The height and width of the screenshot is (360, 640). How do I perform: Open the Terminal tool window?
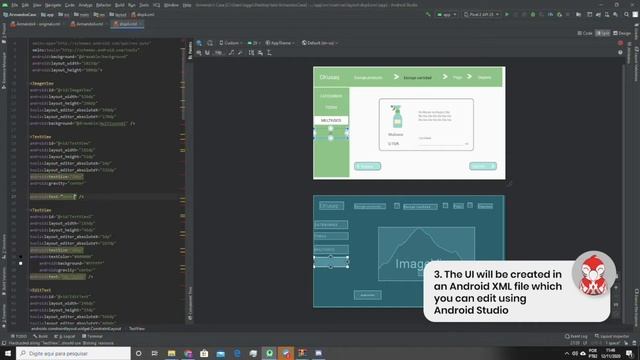point(93,336)
